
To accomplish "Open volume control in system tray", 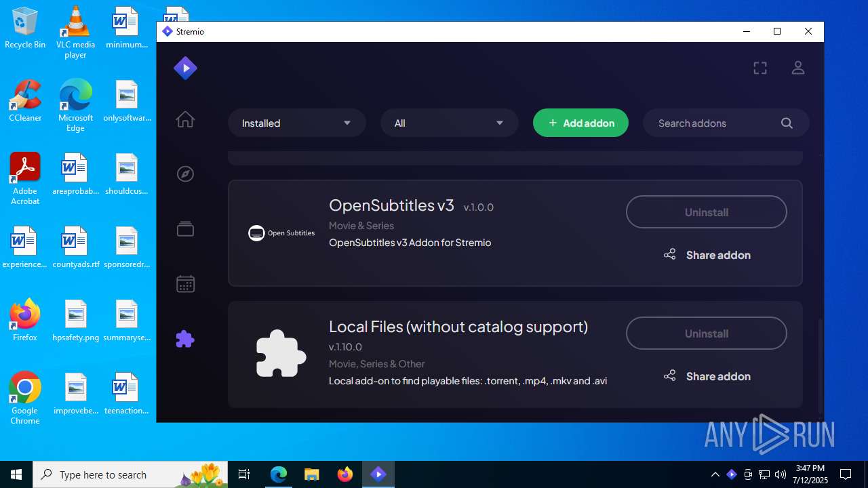I will tap(781, 474).
